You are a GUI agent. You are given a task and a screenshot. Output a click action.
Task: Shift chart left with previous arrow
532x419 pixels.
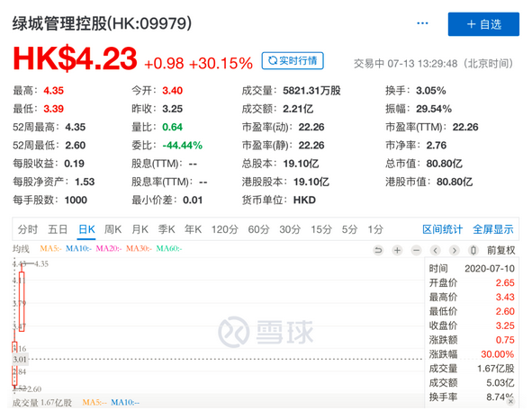coord(436,251)
